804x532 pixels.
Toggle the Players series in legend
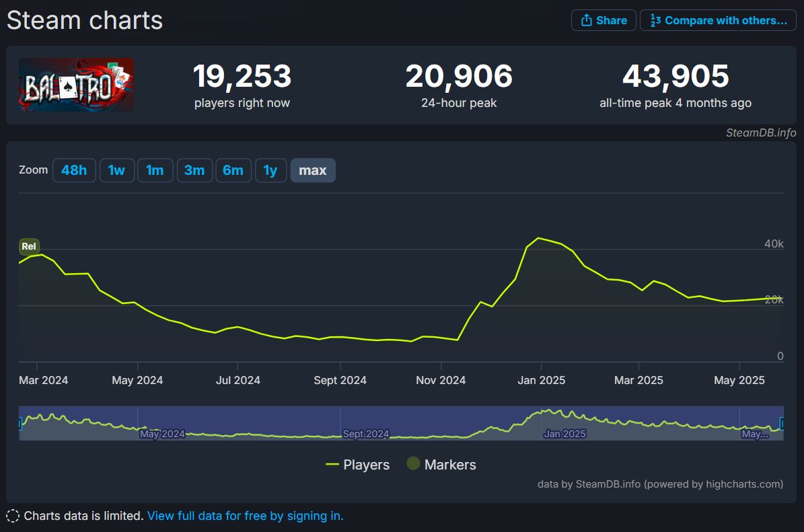(x=358, y=465)
